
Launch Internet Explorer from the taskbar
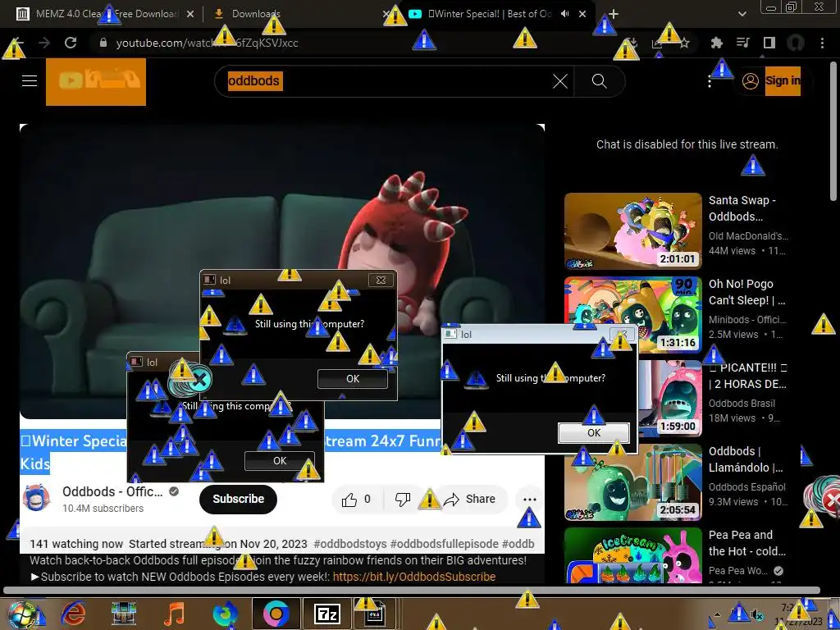[x=73, y=614]
